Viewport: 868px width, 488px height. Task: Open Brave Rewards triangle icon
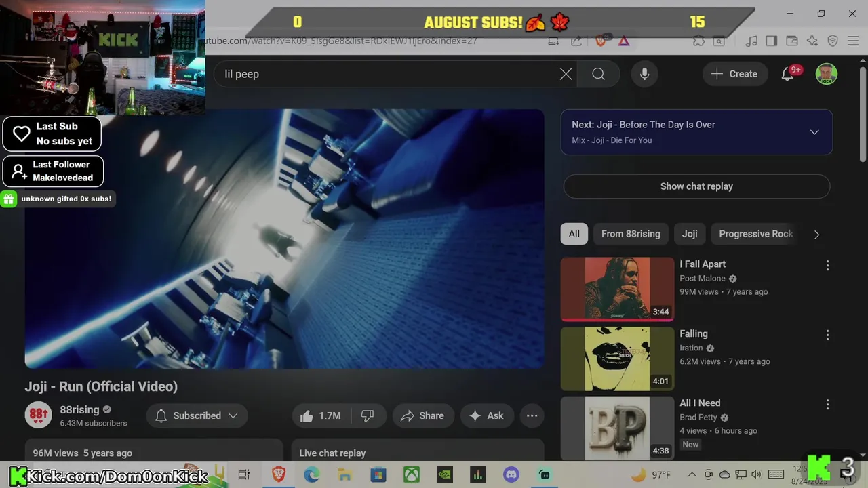(x=624, y=41)
